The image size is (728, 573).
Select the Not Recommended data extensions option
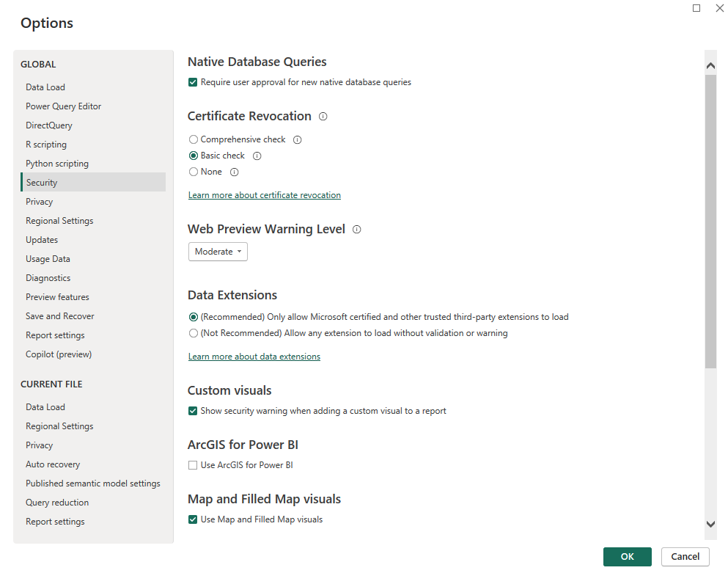(x=192, y=332)
